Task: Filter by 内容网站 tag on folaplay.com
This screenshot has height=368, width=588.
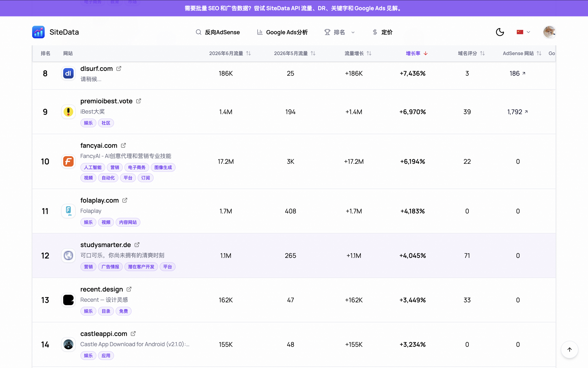Action: tap(128, 222)
